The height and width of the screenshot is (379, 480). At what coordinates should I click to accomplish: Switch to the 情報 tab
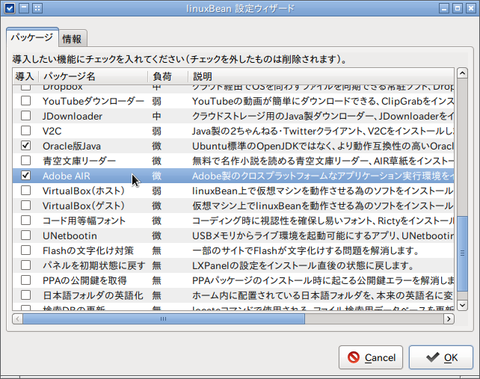(72, 39)
